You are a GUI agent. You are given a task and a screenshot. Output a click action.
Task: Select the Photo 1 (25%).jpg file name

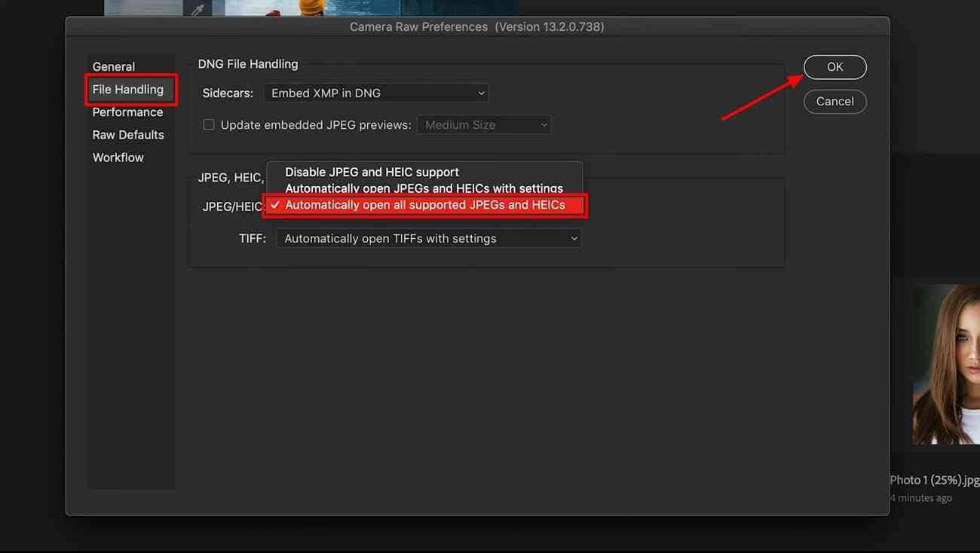click(934, 480)
